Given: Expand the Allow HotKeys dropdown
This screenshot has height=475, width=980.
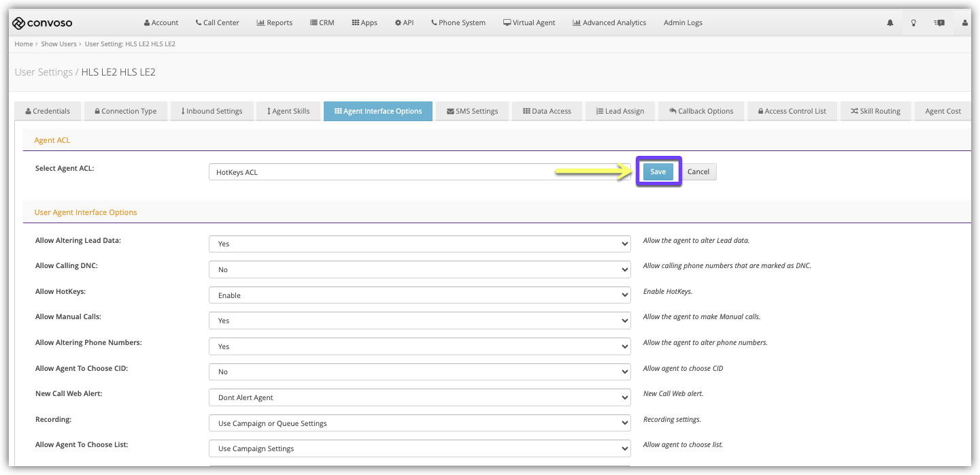Looking at the screenshot, I should pyautogui.click(x=420, y=296).
